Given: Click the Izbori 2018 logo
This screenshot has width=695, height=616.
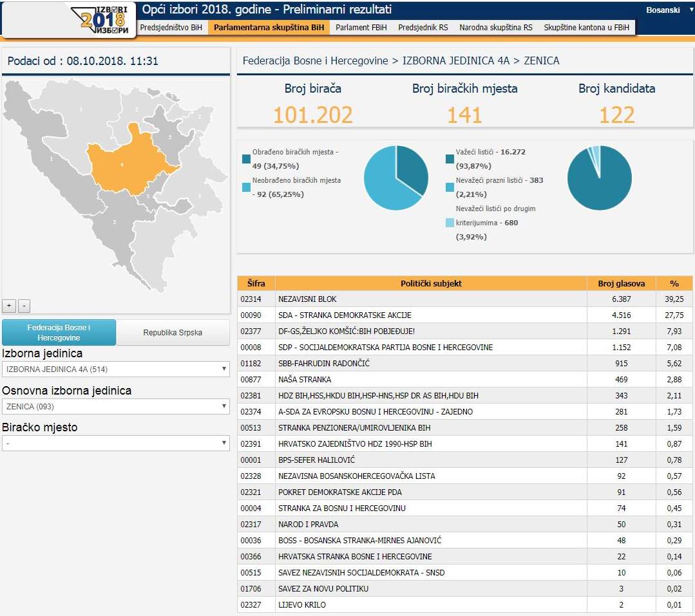Looking at the screenshot, I should [103, 20].
